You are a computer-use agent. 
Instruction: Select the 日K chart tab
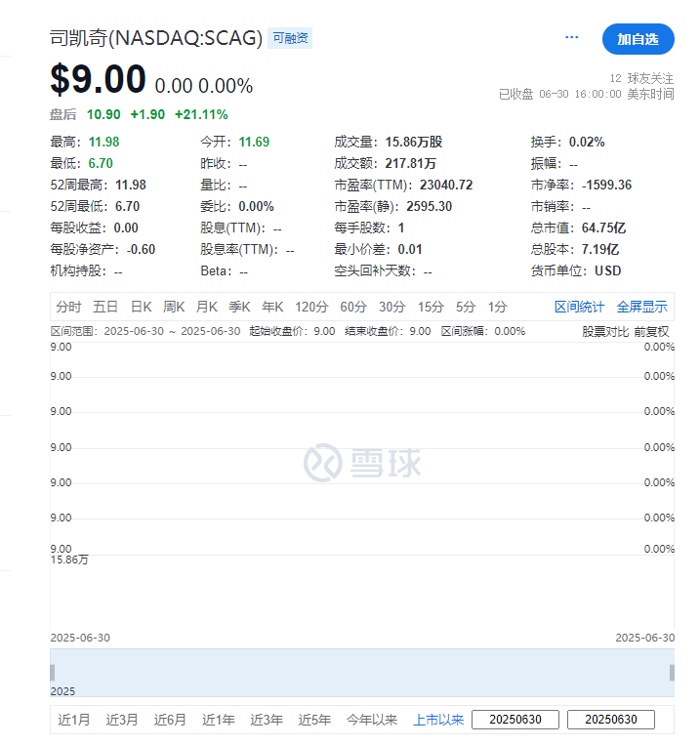pos(142,307)
